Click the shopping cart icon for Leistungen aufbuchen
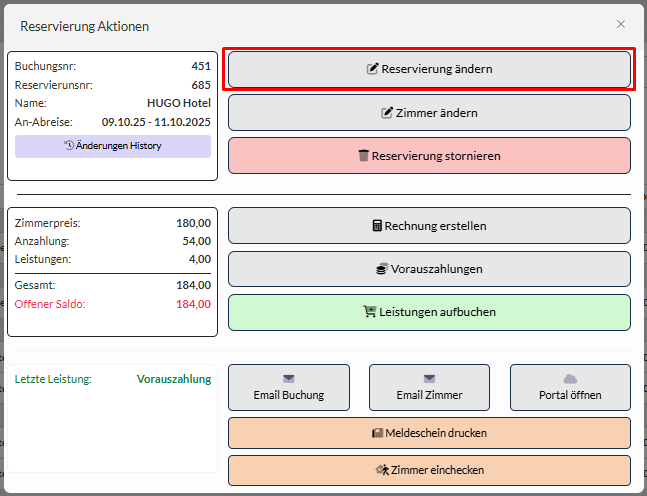This screenshot has height=496, width=647. (x=369, y=312)
